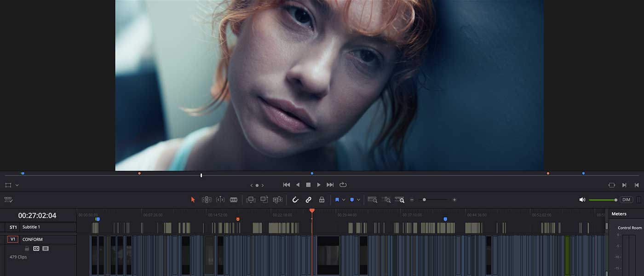Activate the Trim Edit Mode tool
Viewport: 644px width, 276px height.
[x=207, y=200]
